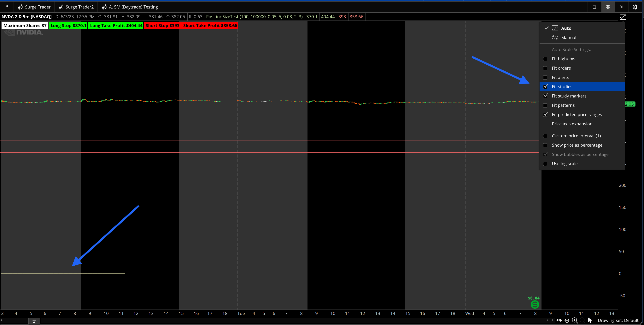Click the C: 382.05 close value
644x325 pixels.
[x=175, y=17]
